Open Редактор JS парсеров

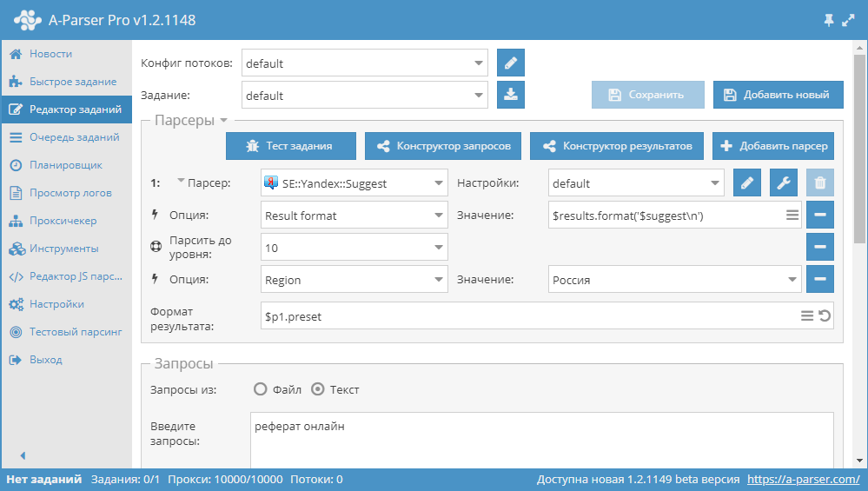(x=66, y=275)
